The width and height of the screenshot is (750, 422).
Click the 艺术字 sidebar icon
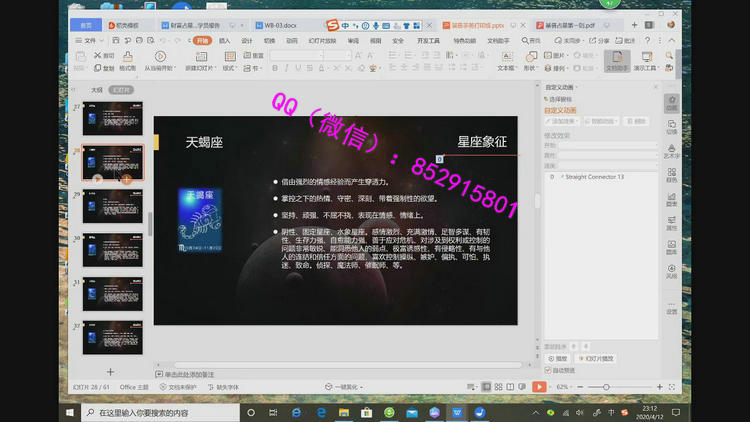(x=672, y=150)
